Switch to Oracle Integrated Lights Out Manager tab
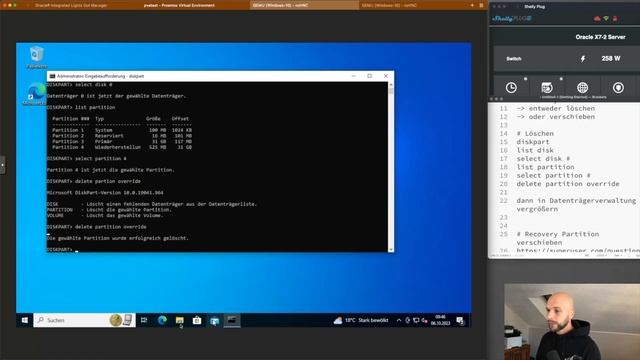The height and width of the screenshot is (360, 640). point(71,5)
